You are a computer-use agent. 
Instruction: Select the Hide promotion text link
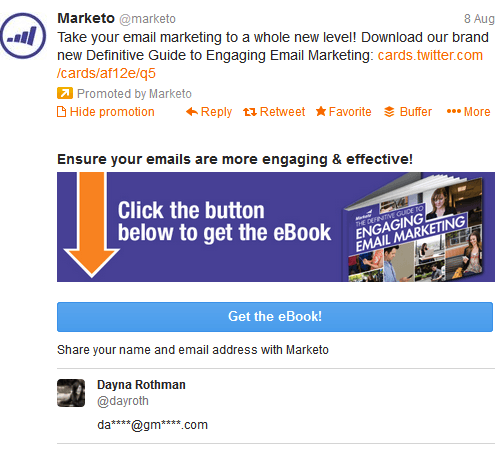112,112
